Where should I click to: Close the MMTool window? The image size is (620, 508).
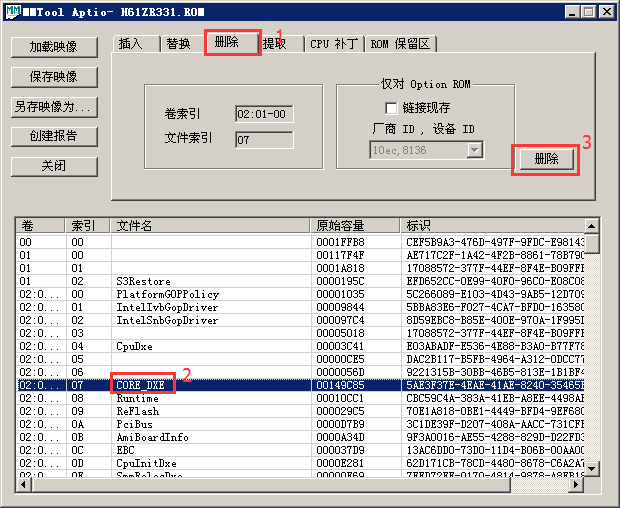607,12
